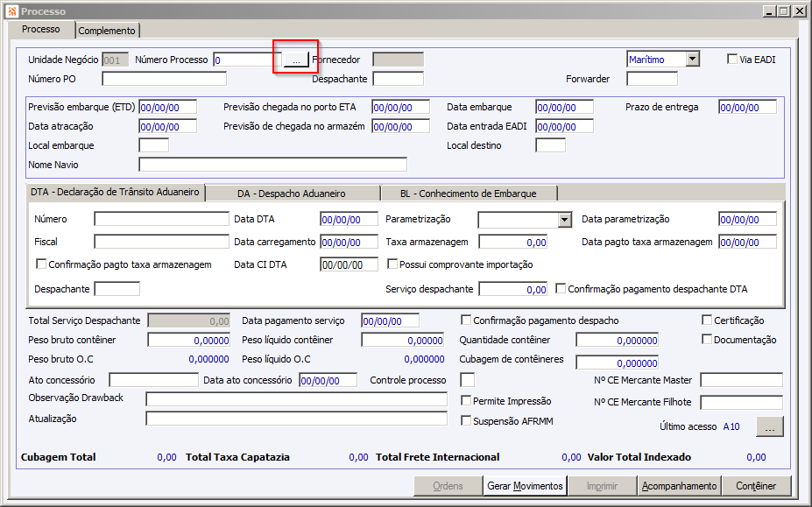
Task: Click Previsão de chegada no armazém date
Action: coord(401,126)
